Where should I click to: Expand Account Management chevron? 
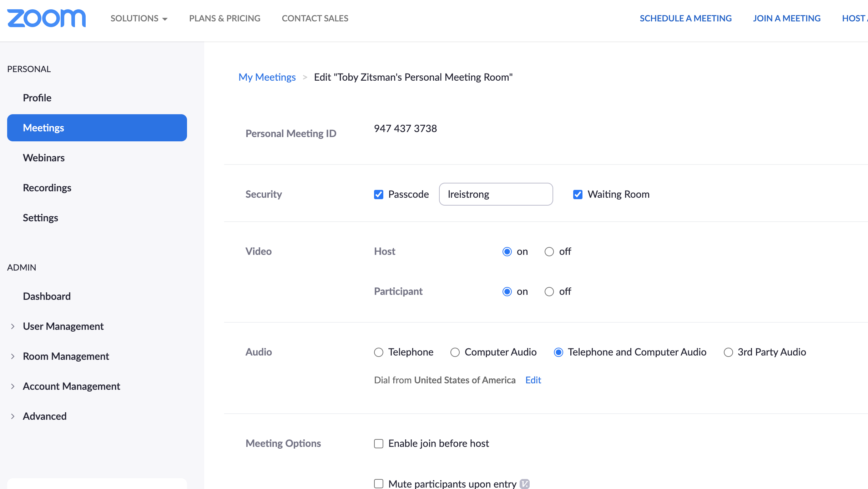point(13,386)
